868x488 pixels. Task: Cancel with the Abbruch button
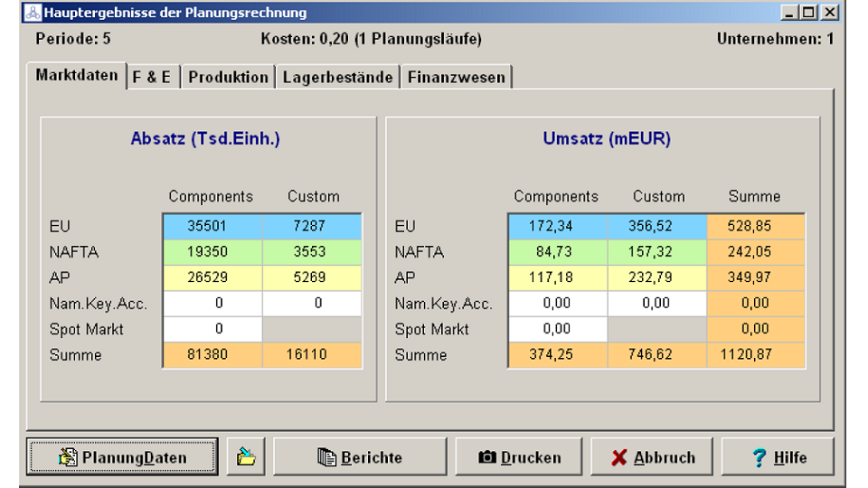pos(652,457)
